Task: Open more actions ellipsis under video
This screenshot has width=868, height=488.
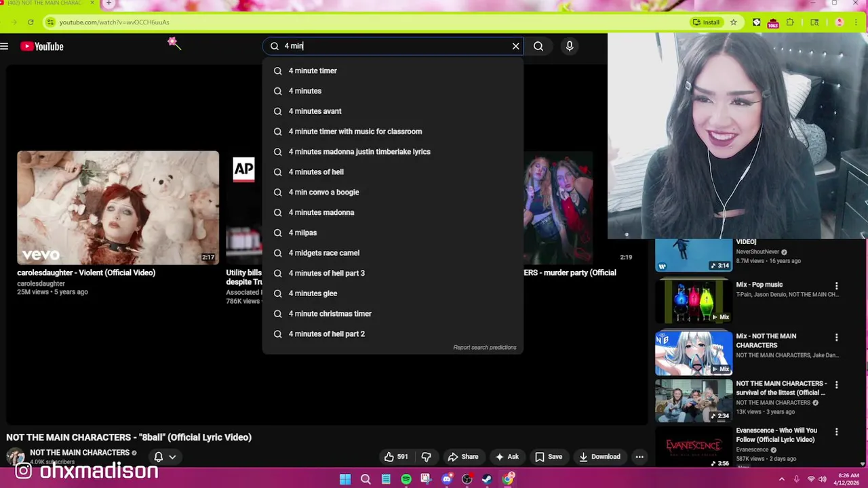Action: coord(639,457)
